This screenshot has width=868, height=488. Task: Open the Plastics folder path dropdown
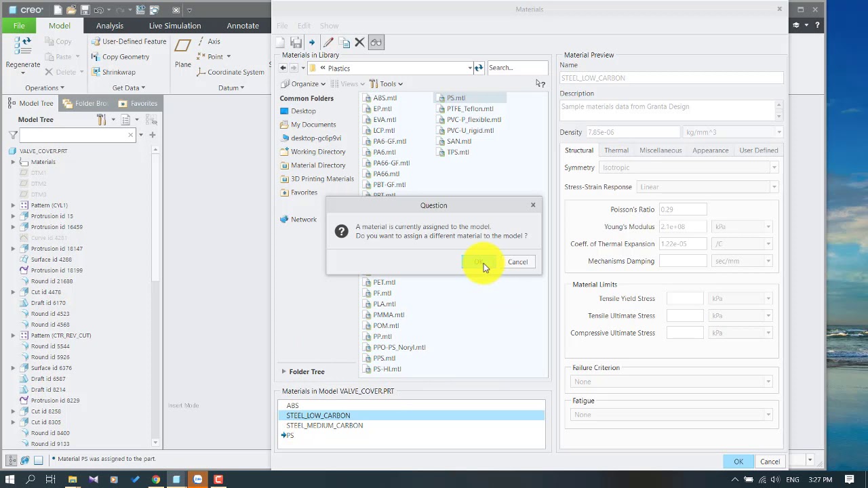(x=469, y=68)
